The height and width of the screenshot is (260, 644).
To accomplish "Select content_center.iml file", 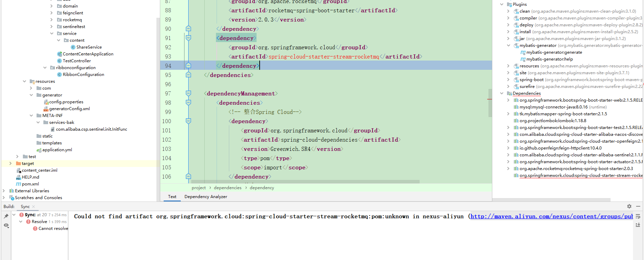I will 40,170.
